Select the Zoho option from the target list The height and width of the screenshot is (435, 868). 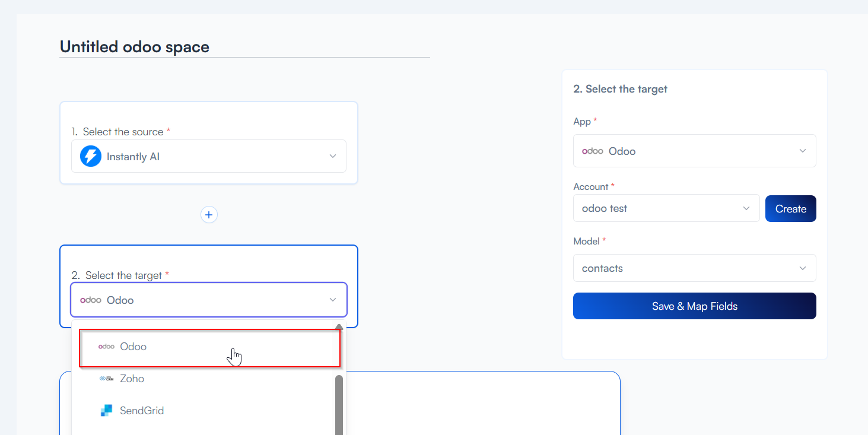132,379
